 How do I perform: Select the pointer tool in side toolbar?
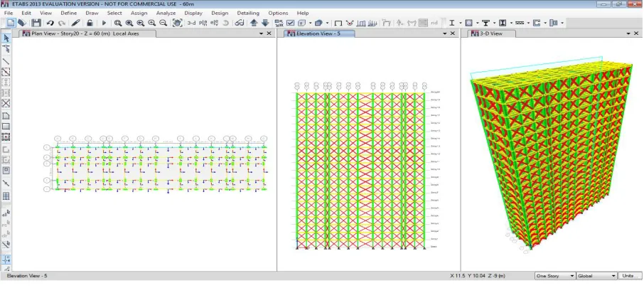[x=6, y=38]
